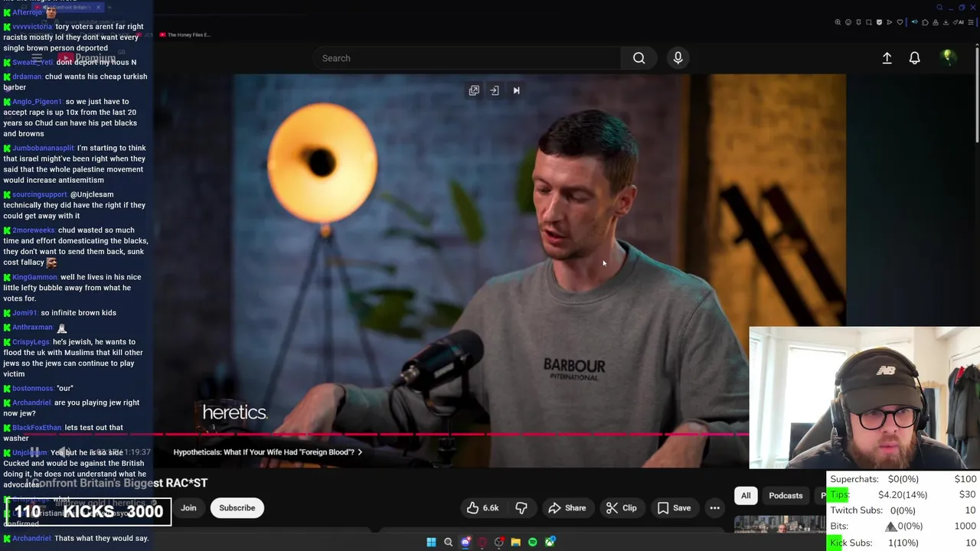Click browser heart favorites toolbar icon

tap(900, 22)
